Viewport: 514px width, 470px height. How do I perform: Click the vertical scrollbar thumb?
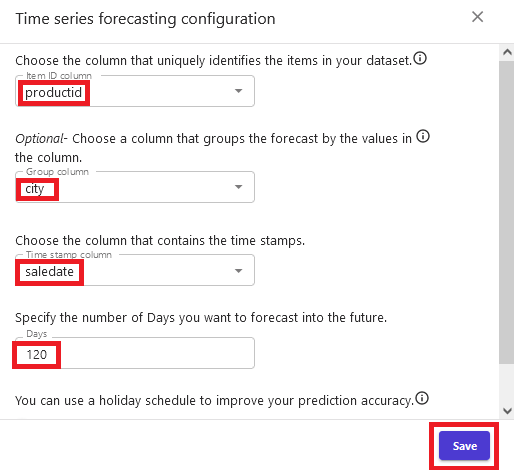pos(507,212)
